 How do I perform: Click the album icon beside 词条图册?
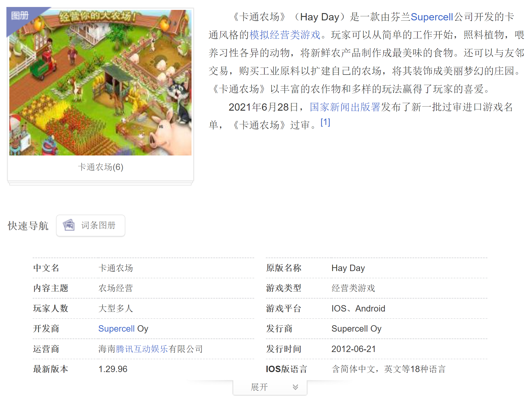[69, 225]
